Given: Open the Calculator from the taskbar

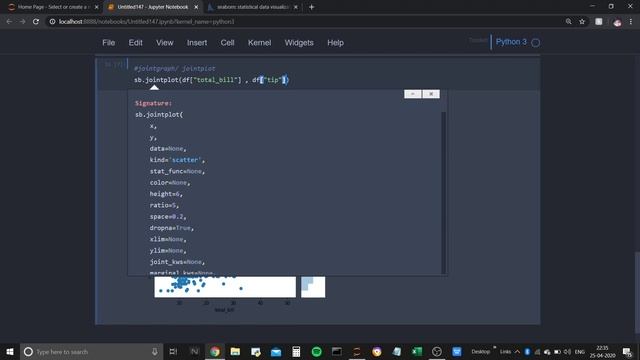Looking at the screenshot, I should tap(296, 351).
